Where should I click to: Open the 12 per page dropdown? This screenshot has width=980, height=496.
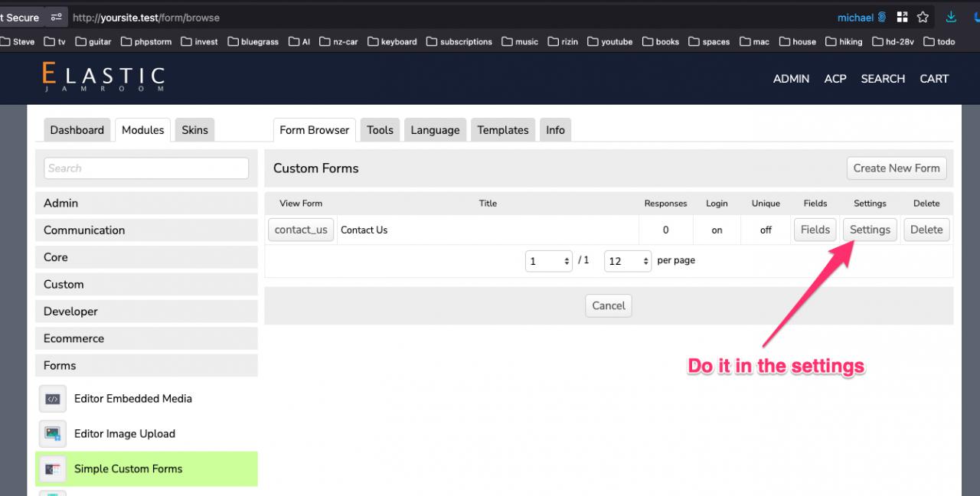pyautogui.click(x=628, y=261)
